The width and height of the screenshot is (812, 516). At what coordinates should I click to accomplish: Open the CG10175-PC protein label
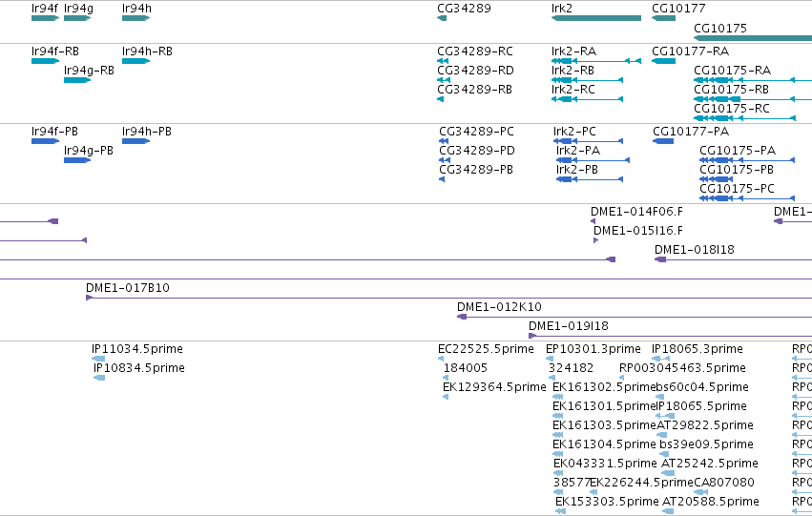737,189
